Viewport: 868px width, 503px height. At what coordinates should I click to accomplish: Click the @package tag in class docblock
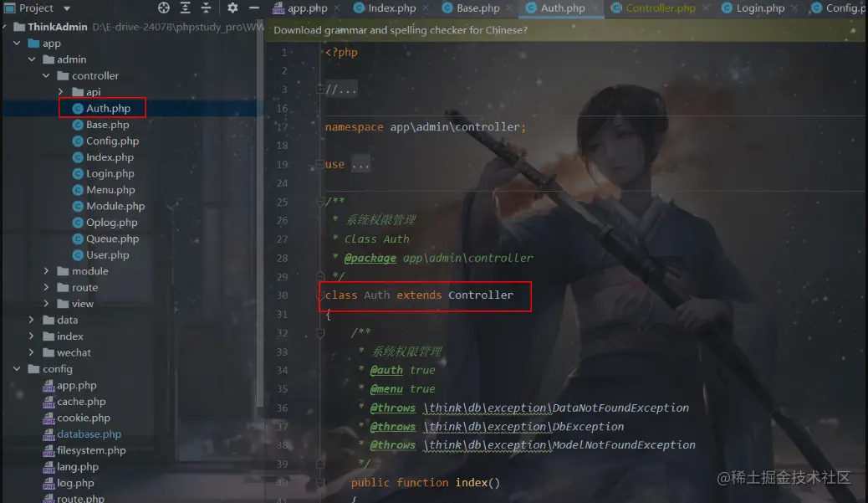[x=370, y=258]
